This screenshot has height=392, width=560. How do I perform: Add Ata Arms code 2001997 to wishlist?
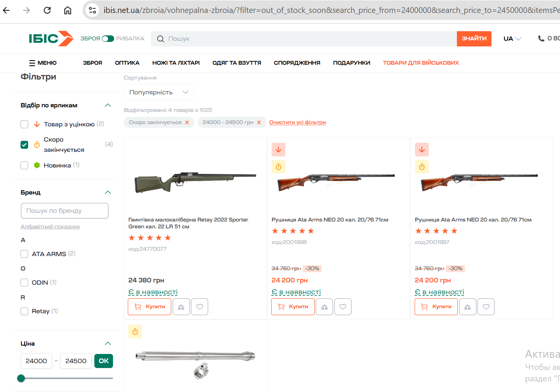pos(486,307)
